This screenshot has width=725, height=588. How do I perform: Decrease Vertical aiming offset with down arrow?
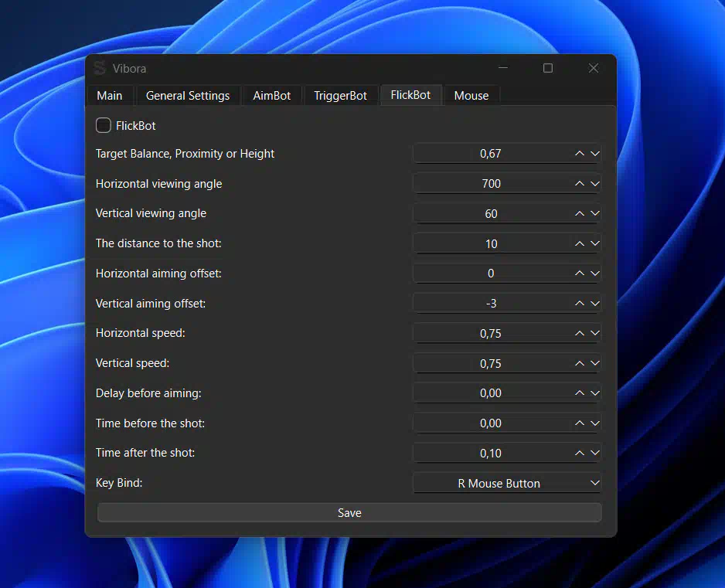pos(594,304)
